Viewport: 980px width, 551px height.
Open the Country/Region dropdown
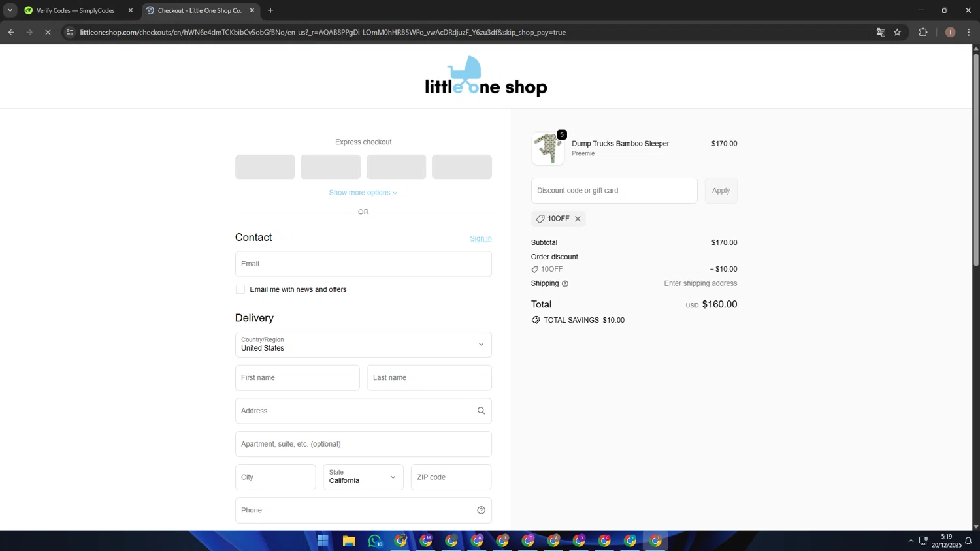coord(363,345)
